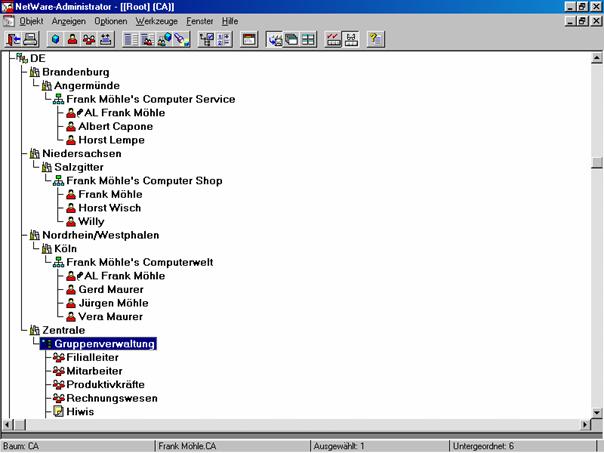The height and width of the screenshot is (453, 604).
Task: Click the plain list columns toolbar icon
Action: 131,39
